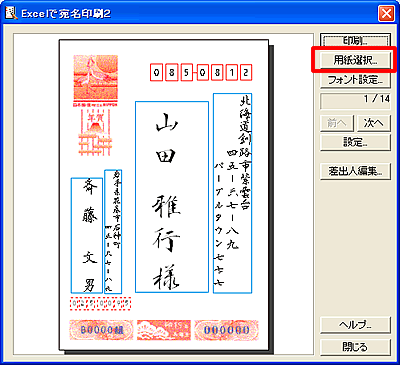Click the lottery group 00000組 box
This screenshot has height=365, width=400.
101,330
